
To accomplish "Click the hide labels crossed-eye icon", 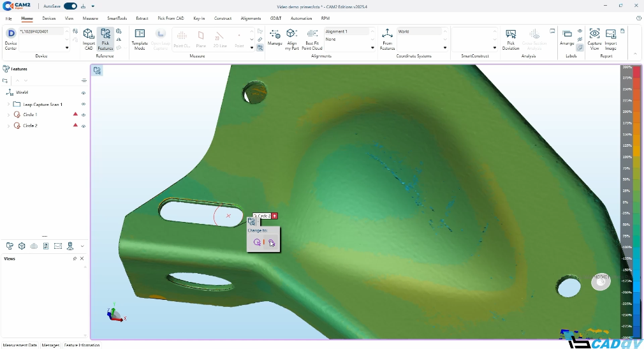I will pos(580,40).
